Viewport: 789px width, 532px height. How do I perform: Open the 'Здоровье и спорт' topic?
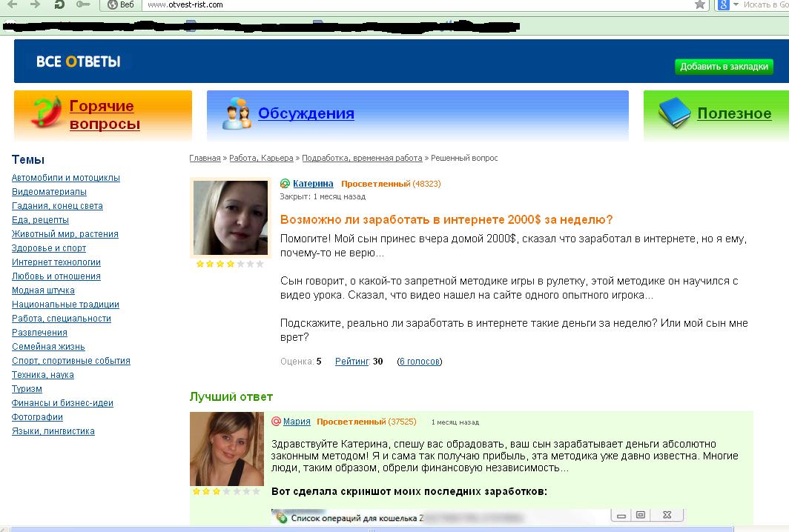[x=49, y=248]
